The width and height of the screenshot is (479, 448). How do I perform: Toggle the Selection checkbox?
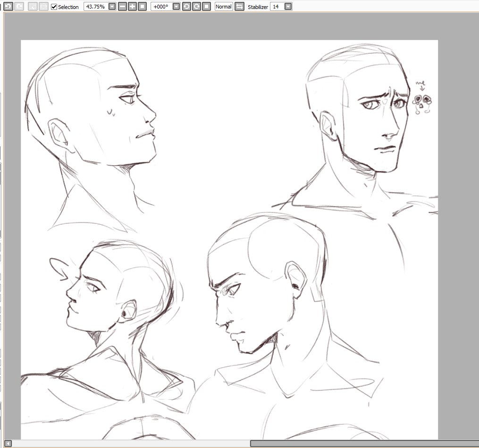(54, 7)
